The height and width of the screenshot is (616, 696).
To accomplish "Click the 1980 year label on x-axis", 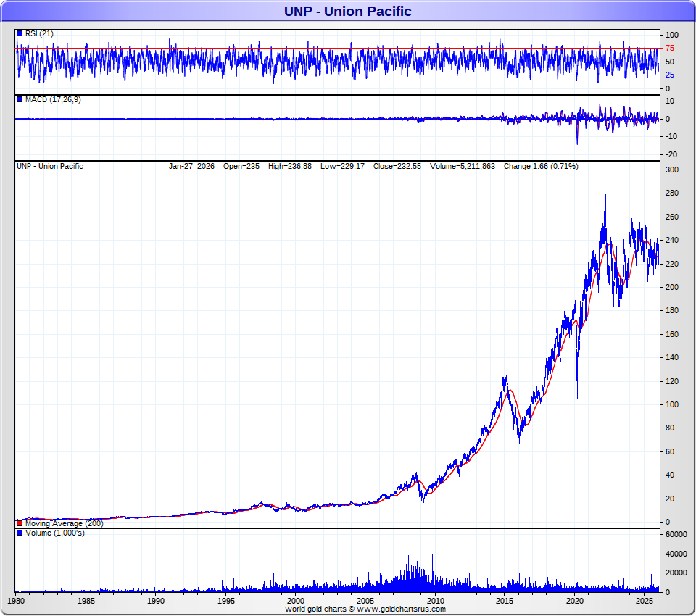I will (x=16, y=601).
